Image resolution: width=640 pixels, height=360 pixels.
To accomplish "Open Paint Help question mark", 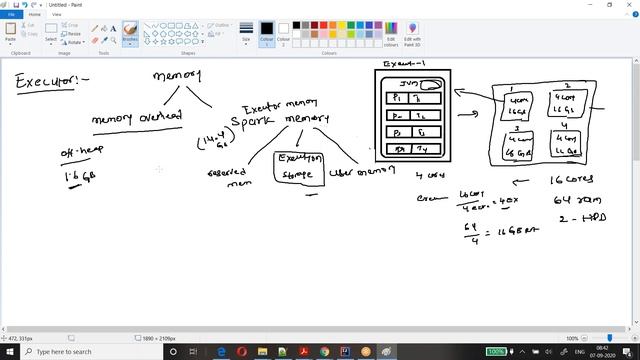I will [x=635, y=14].
